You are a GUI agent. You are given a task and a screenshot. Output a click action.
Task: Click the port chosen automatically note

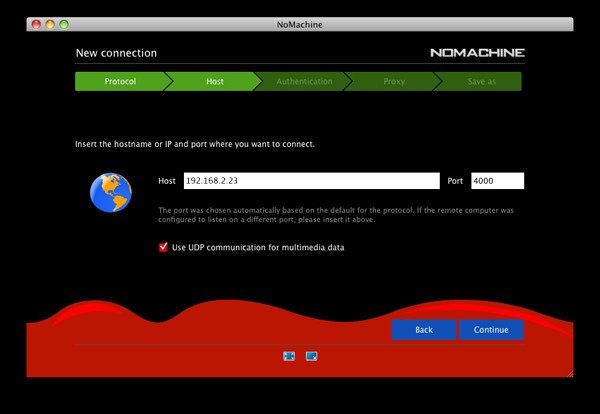point(336,215)
